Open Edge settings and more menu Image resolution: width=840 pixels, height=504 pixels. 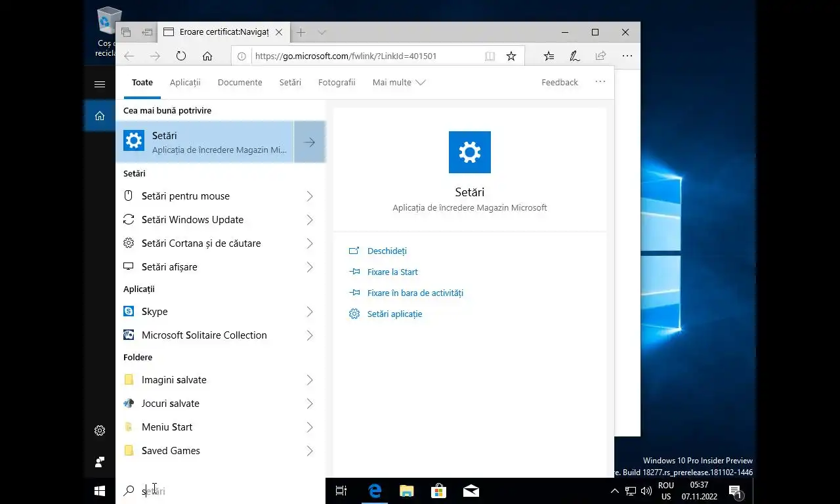627,56
